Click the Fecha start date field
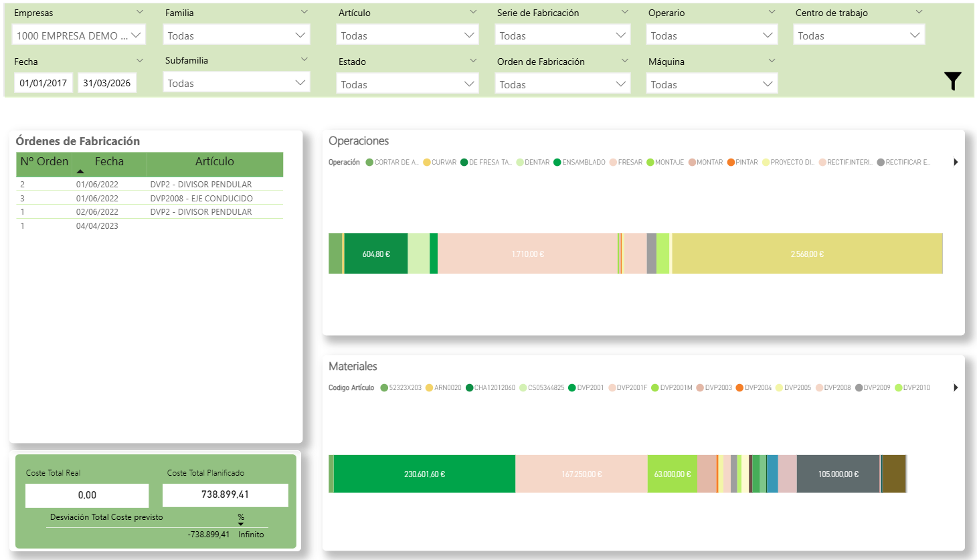Image resolution: width=977 pixels, height=560 pixels. tap(43, 83)
